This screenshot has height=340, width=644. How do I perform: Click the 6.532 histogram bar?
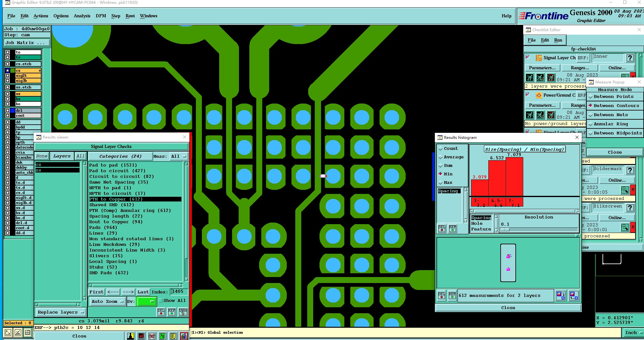tap(497, 178)
